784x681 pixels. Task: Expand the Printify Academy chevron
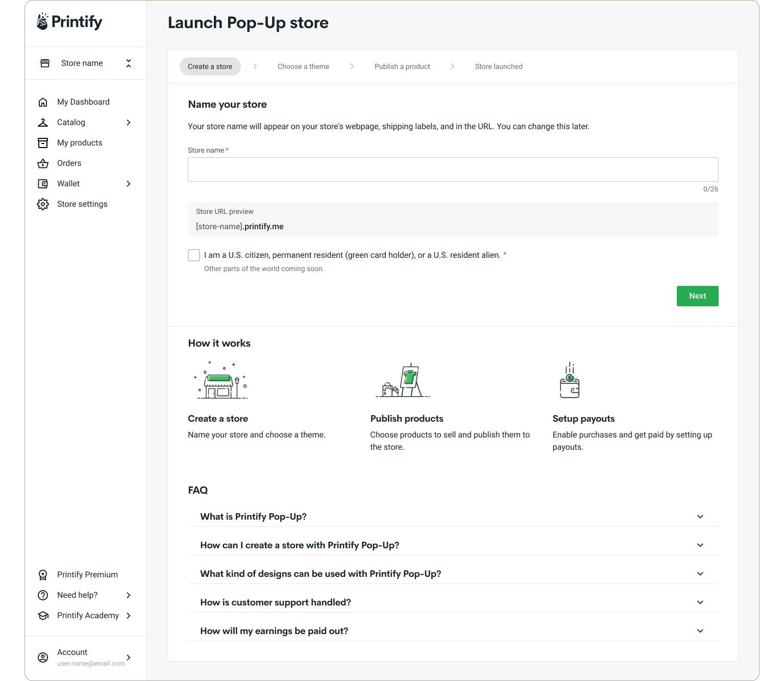pyautogui.click(x=129, y=616)
